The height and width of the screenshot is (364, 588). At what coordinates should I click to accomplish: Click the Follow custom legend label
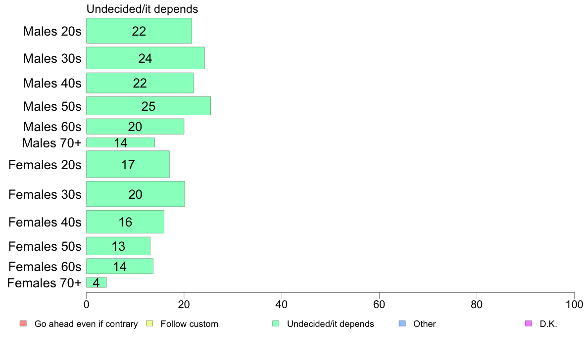(x=190, y=324)
